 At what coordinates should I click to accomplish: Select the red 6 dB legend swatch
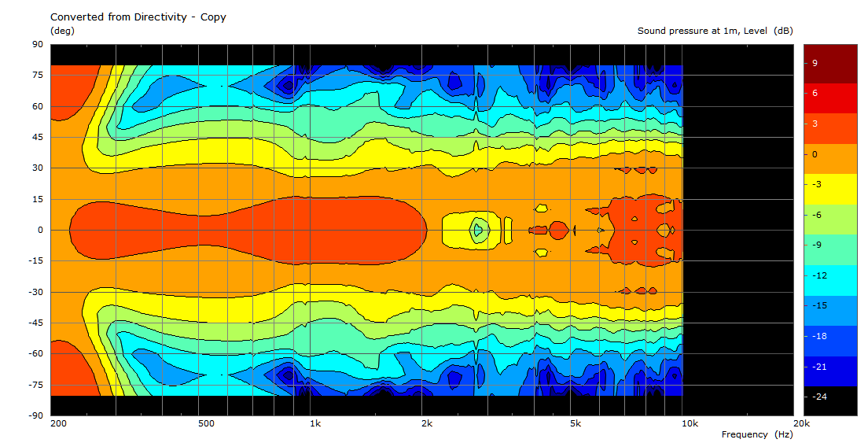830,98
